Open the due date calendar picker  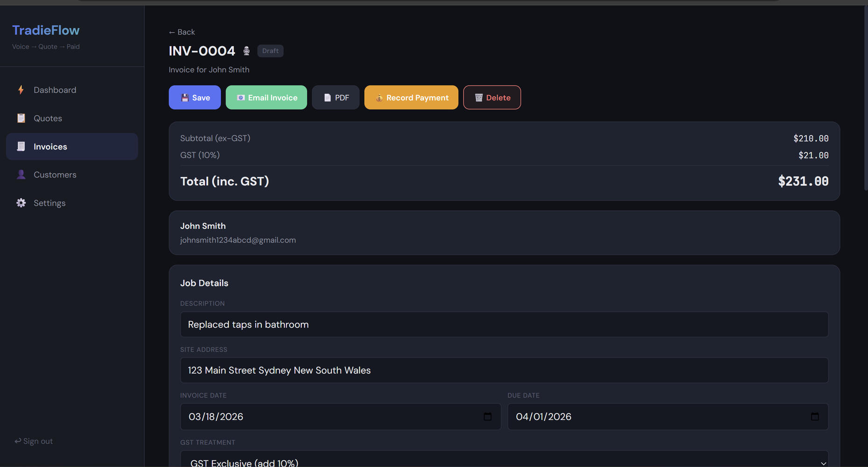click(x=815, y=417)
